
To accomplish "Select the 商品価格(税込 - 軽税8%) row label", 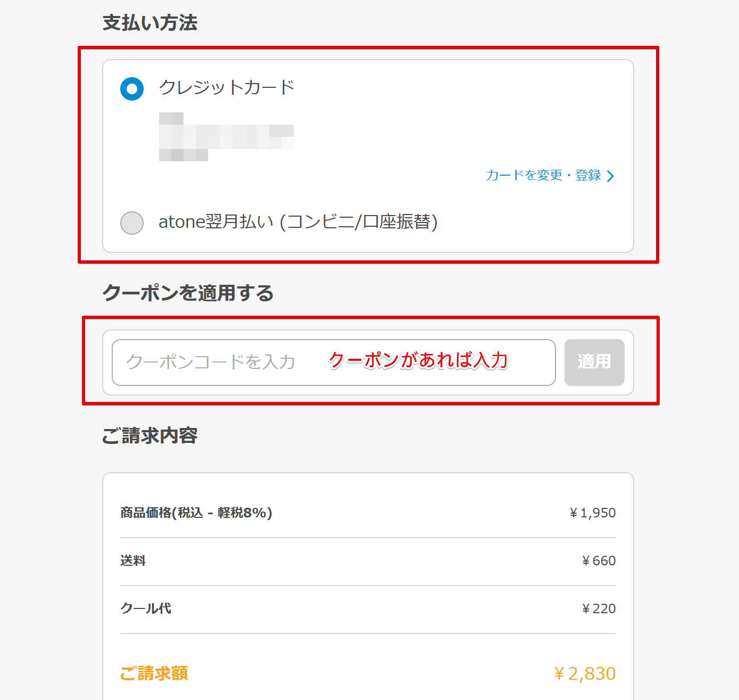I will [196, 513].
